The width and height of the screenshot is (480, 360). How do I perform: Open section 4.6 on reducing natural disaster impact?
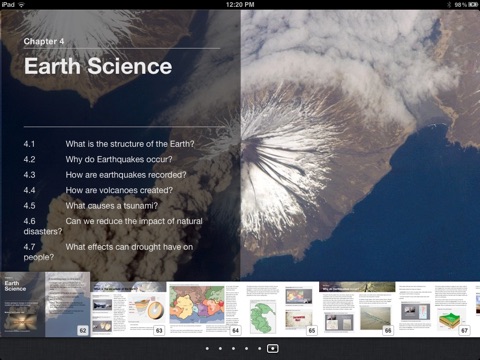(113, 226)
